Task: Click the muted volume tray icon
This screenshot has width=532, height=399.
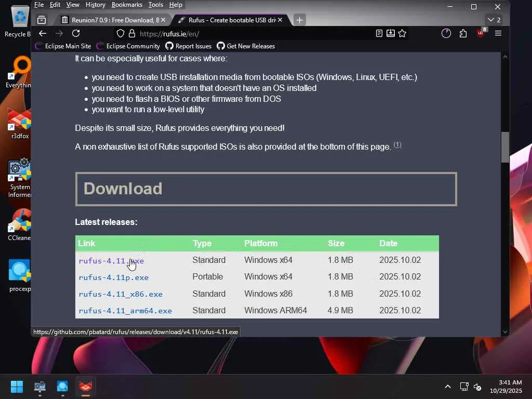Action: point(477,387)
